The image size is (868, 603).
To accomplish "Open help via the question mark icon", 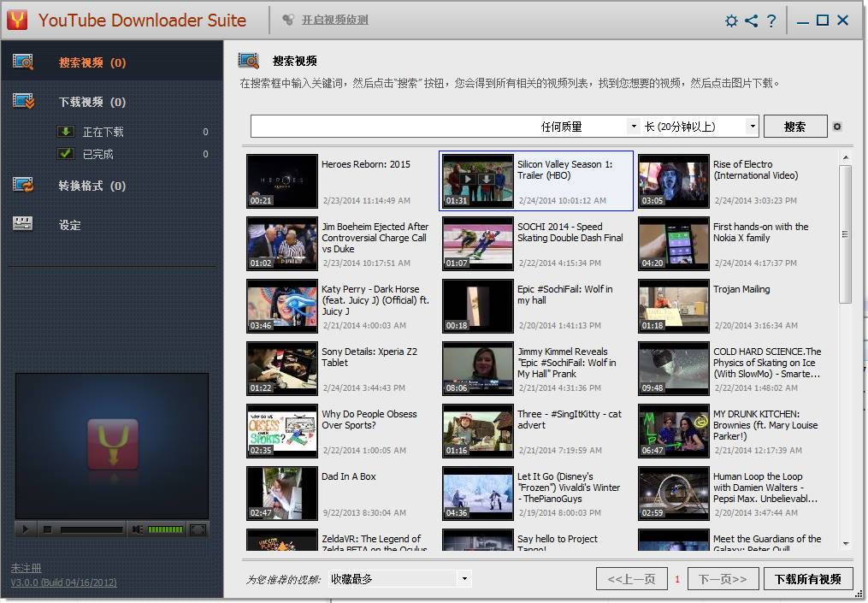I will click(771, 21).
